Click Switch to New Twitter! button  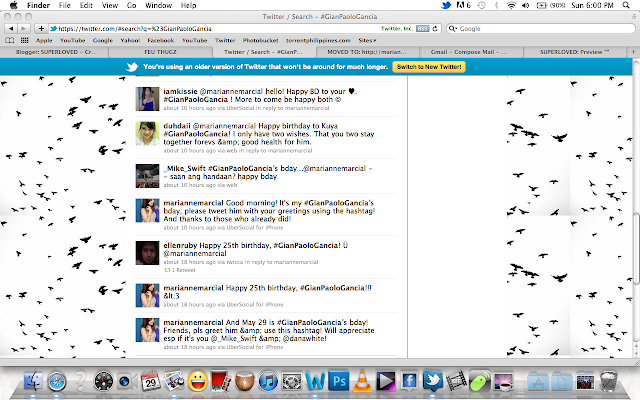coord(429,67)
